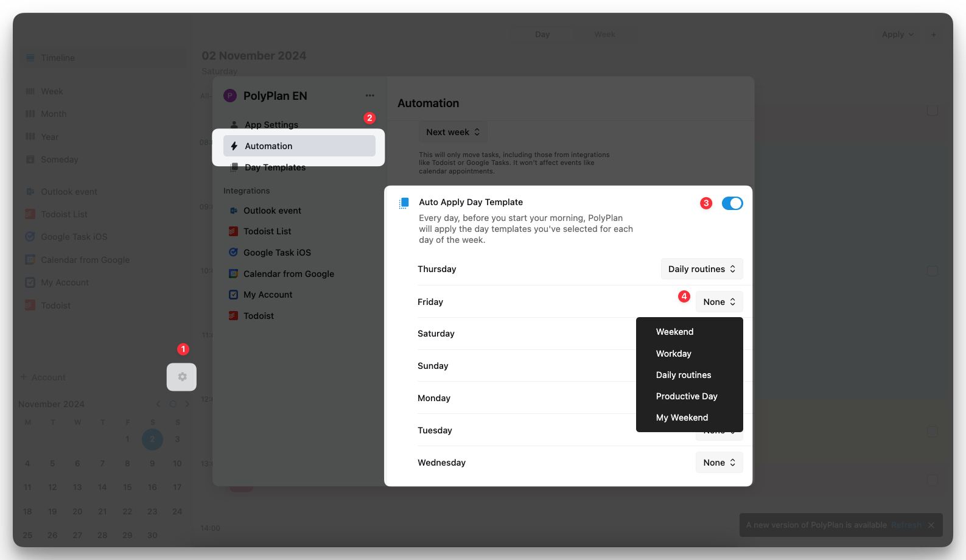Click the Refresh link in the notification
Viewport: 966px width, 560px height.
coord(906,525)
